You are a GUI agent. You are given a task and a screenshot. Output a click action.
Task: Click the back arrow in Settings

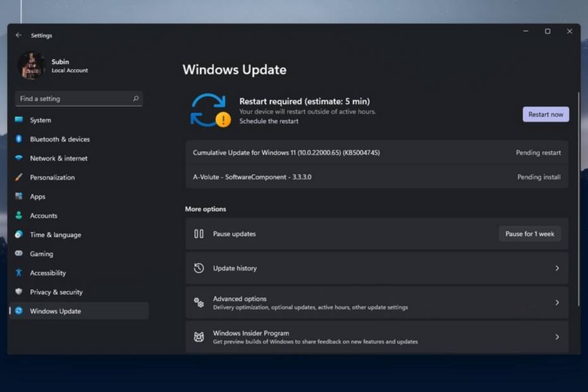pos(18,35)
